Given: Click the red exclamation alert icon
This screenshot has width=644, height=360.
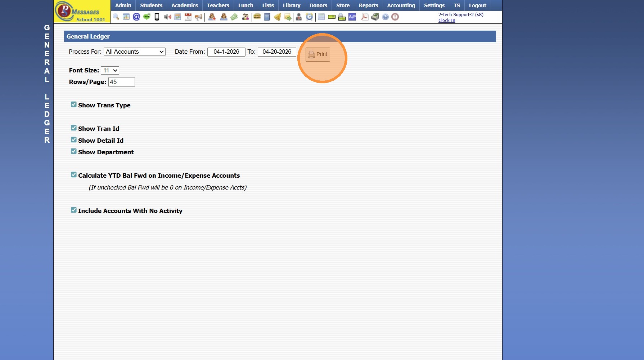Looking at the screenshot, I should click(395, 17).
